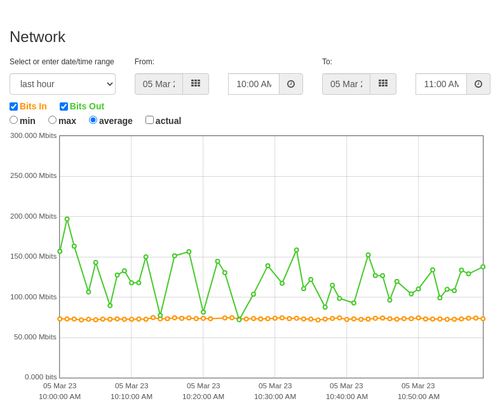The image size is (500, 403).
Task: Select the average radio option
Action: 93,120
